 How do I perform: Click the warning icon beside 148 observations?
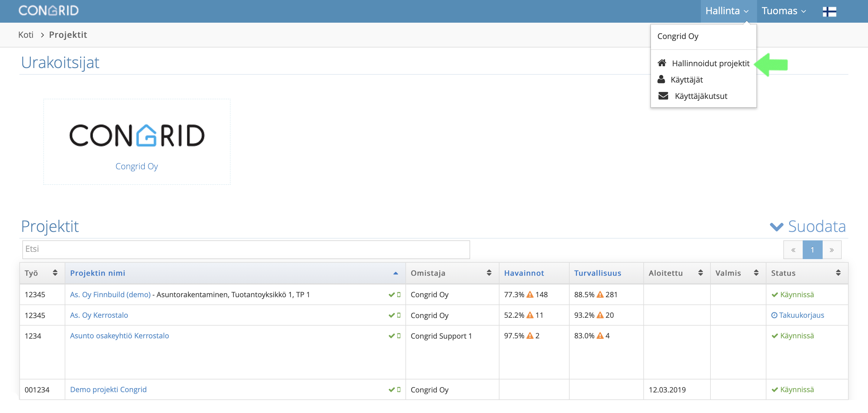point(530,294)
